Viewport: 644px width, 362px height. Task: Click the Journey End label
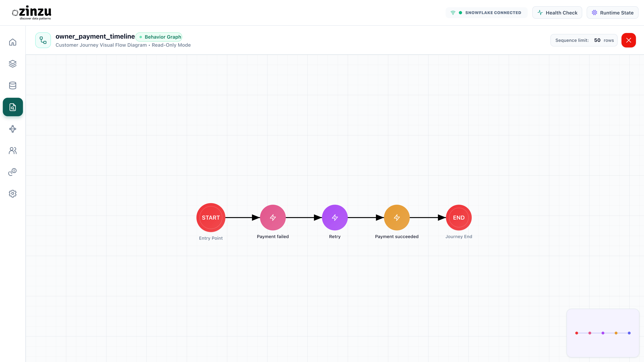459,237
